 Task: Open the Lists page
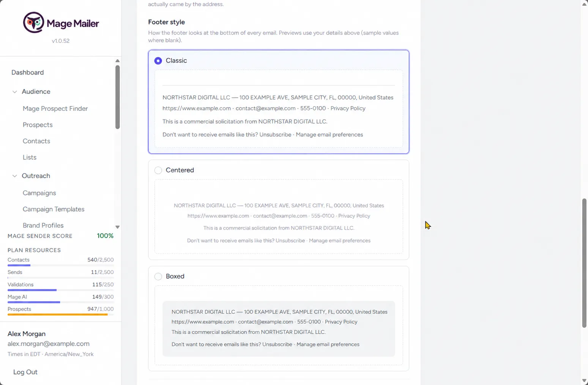click(x=30, y=157)
